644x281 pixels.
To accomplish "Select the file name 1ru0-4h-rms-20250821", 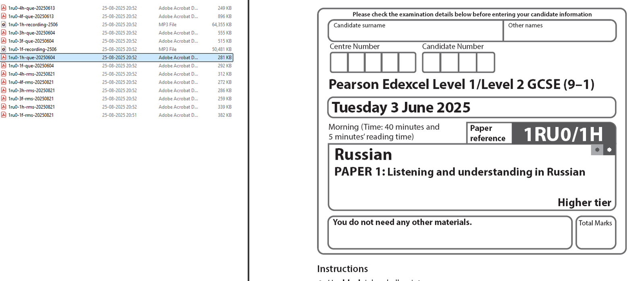I will pos(32,74).
